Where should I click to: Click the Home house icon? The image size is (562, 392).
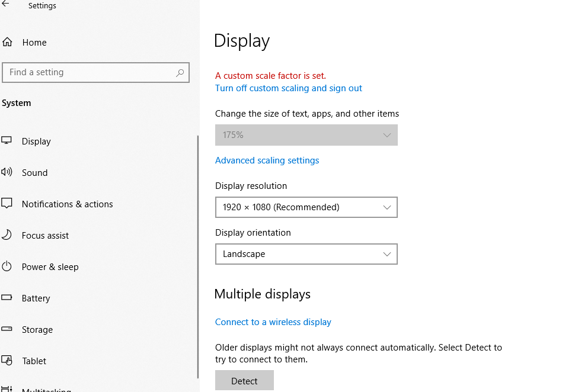[7, 42]
